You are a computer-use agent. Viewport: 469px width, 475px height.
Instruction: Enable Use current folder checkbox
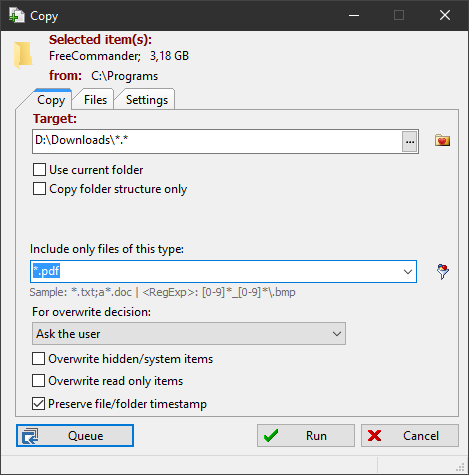click(x=39, y=170)
